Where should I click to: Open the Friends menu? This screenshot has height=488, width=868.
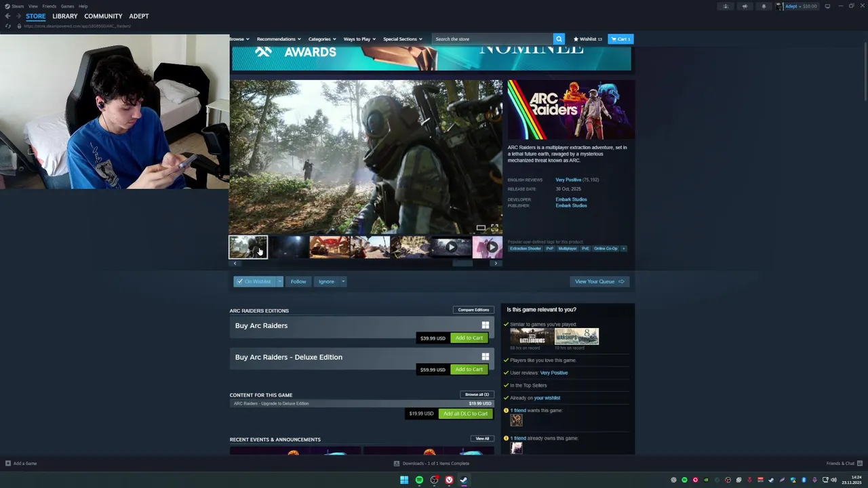click(x=50, y=6)
